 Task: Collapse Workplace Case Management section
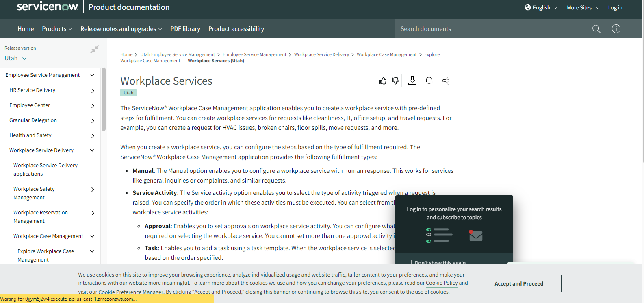[92, 236]
